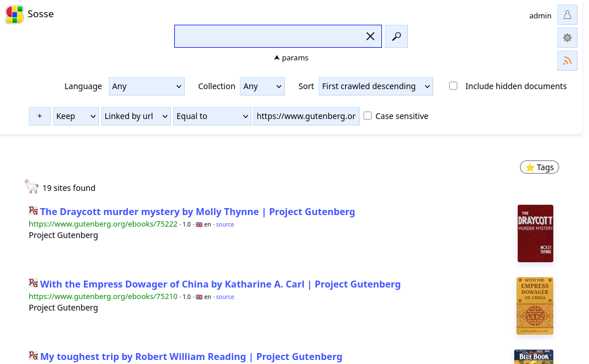Viewport: 589px width, 364px height.
Task: Open the Keep filter dropdown
Action: coord(76,116)
